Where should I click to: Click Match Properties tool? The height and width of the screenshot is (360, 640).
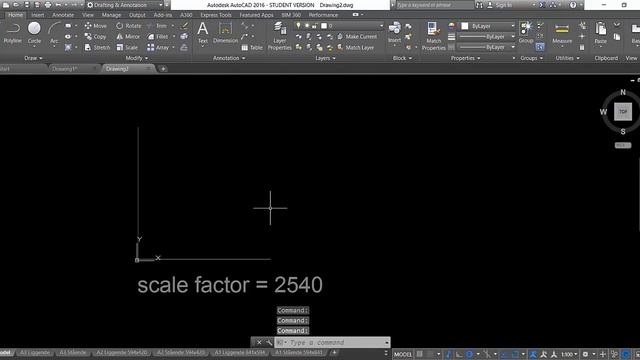click(x=433, y=37)
